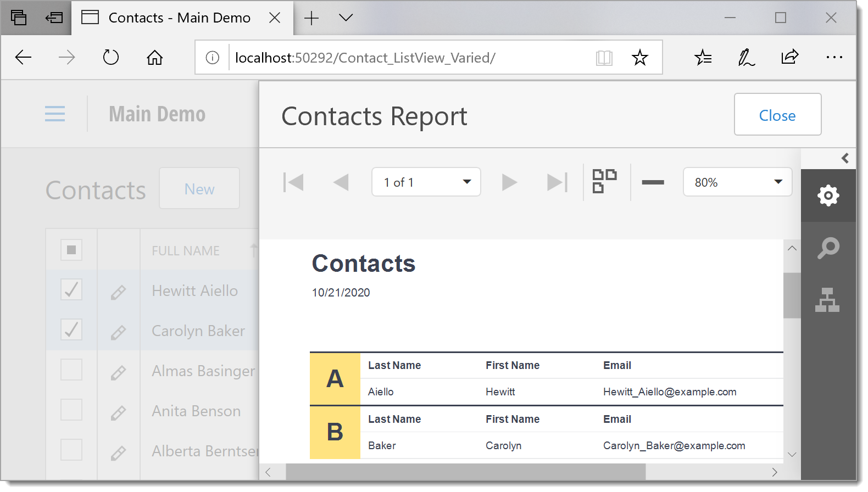
Task: Open the report search panel
Action: pos(828,248)
